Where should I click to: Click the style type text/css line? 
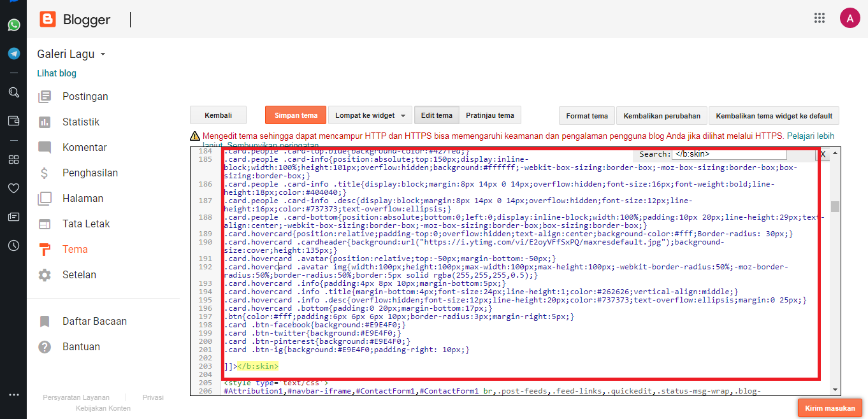[276, 383]
